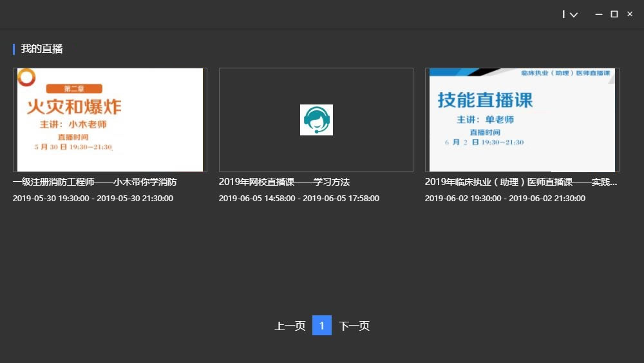Close the live broadcast window
The width and height of the screenshot is (644, 363).
click(x=630, y=14)
